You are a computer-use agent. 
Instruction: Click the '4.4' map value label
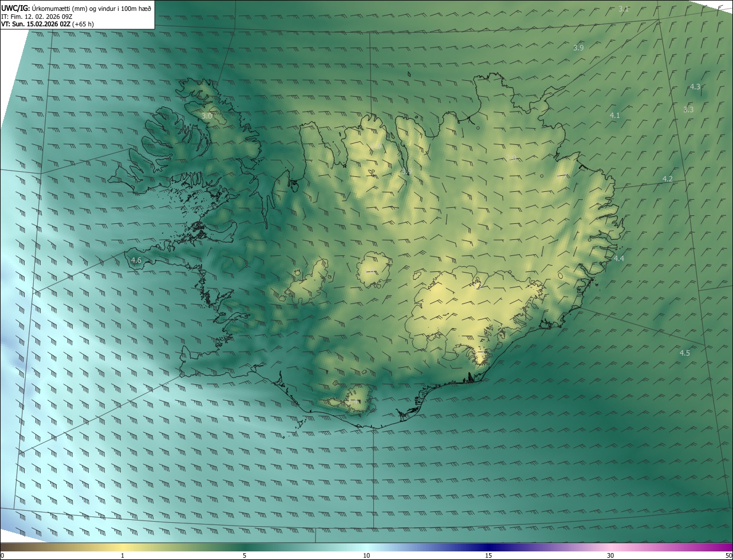(x=618, y=258)
